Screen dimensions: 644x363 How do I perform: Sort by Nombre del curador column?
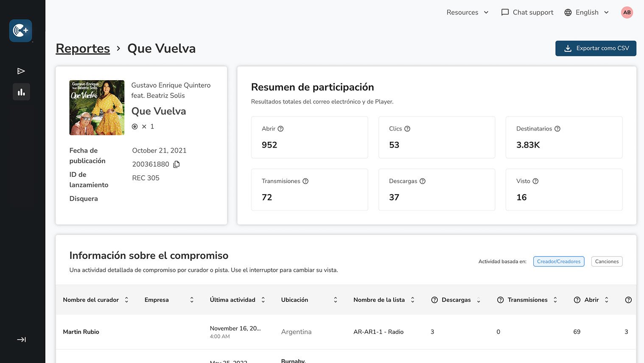pyautogui.click(x=126, y=300)
